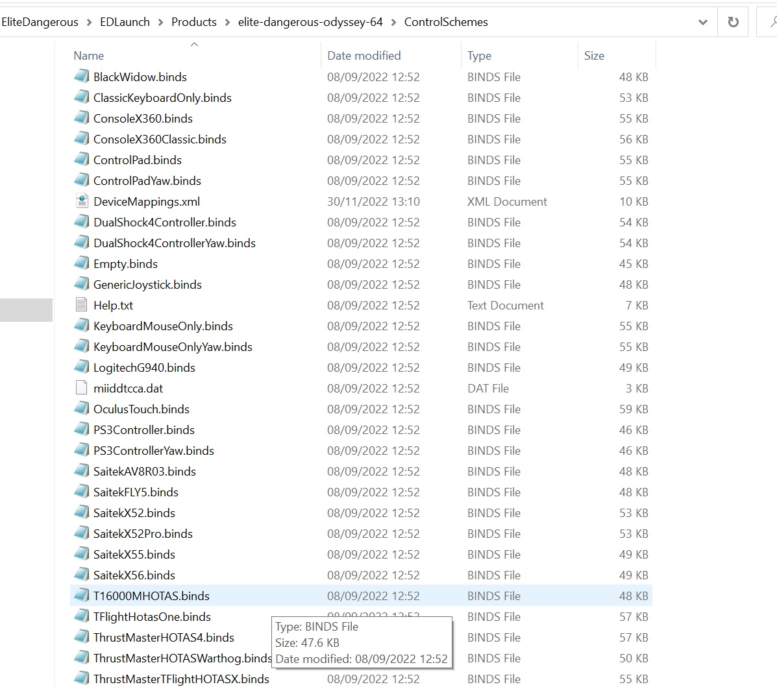Select the ThrustMasterHOTASWarthog.binds file name
Image resolution: width=777 pixels, height=700 pixels.
tap(182, 658)
